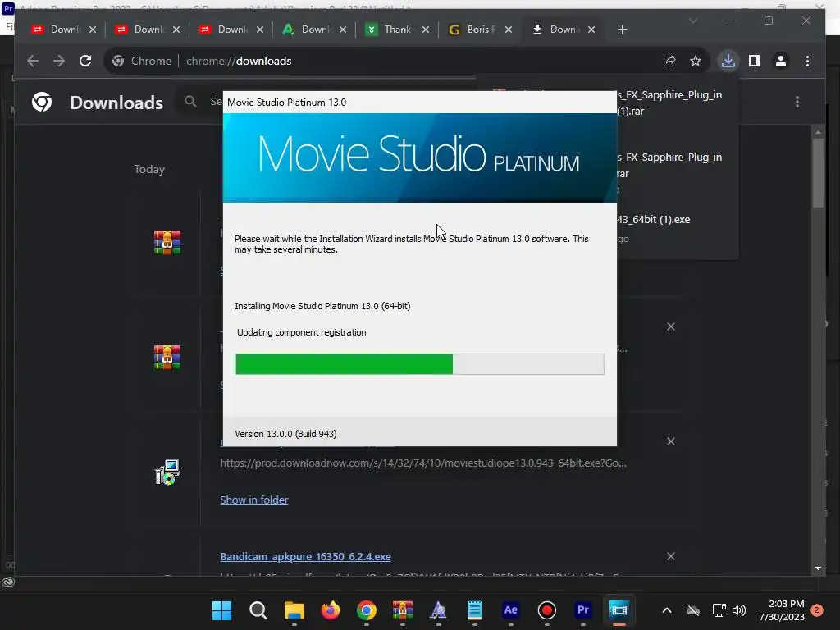Image resolution: width=840 pixels, height=630 pixels.
Task: Open File Explorer from taskbar
Action: (x=294, y=610)
